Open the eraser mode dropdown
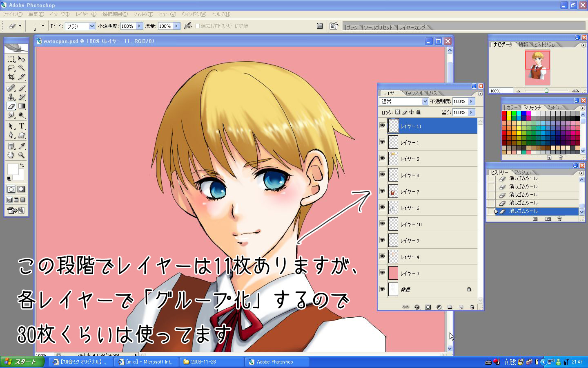 [92, 26]
